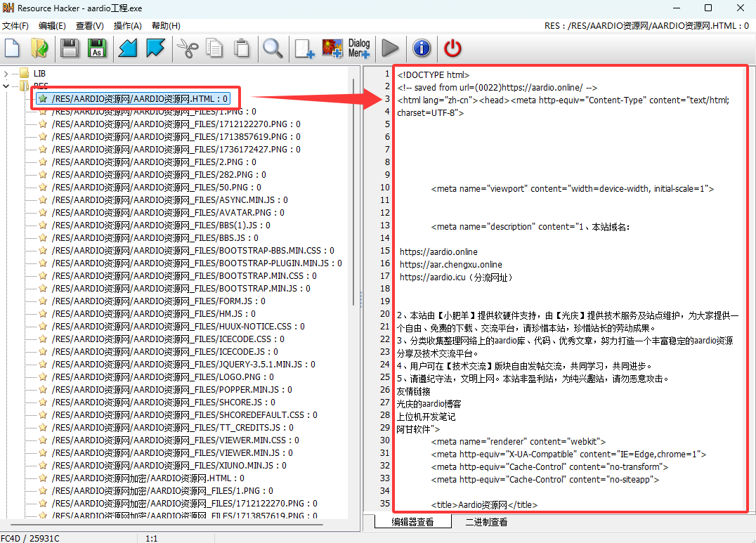
Task: Click the star icon beside LOGO.PNG
Action: [43, 377]
